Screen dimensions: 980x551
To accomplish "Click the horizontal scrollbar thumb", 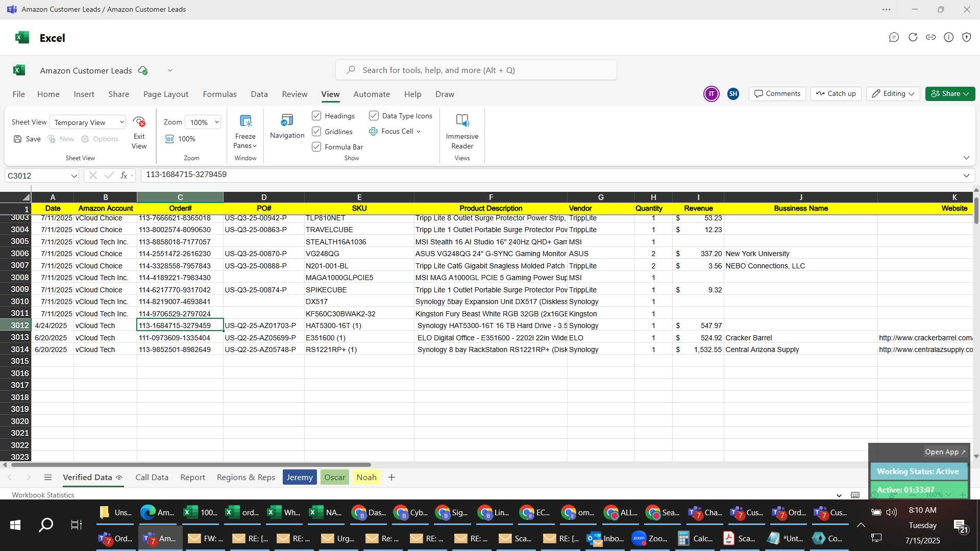I will tap(190, 465).
